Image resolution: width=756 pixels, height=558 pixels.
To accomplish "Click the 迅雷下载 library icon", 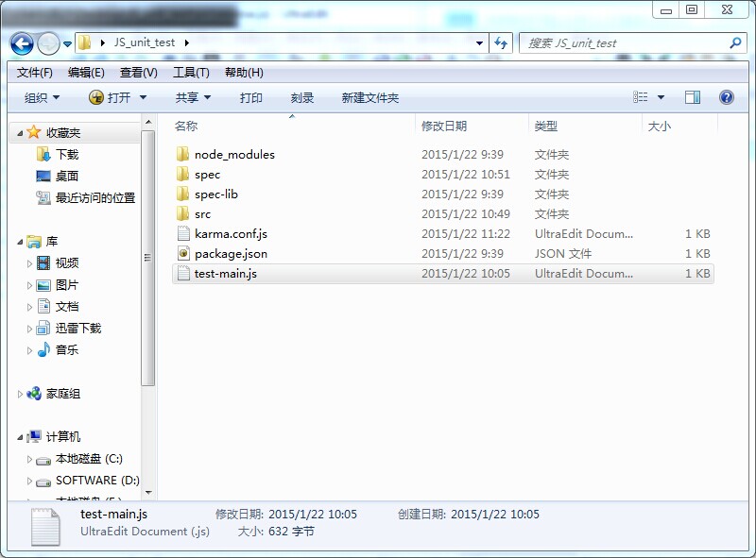I will pos(43,329).
